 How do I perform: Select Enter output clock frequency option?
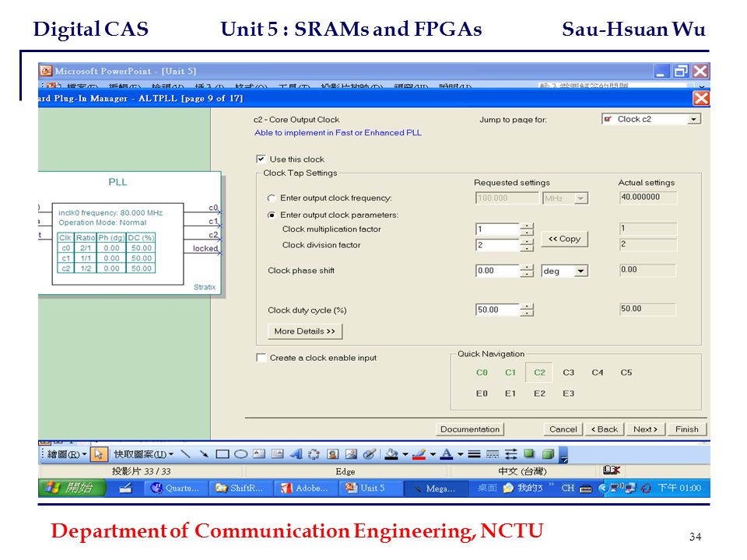272,198
